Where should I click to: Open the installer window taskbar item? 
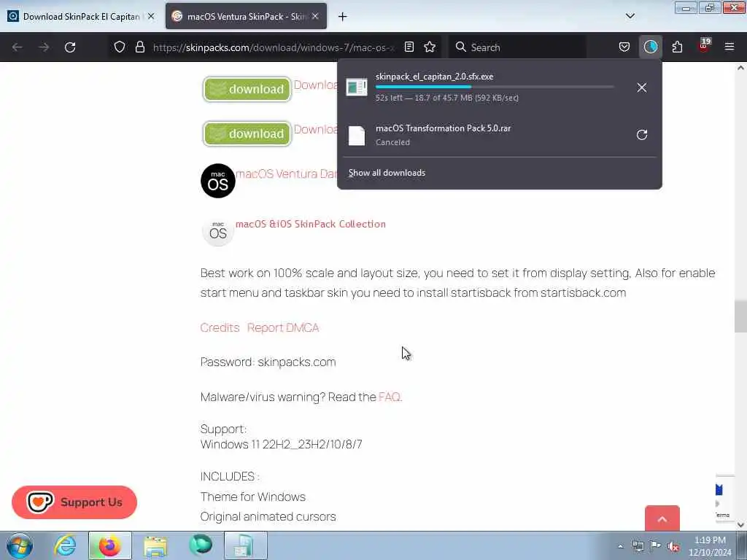point(245,545)
